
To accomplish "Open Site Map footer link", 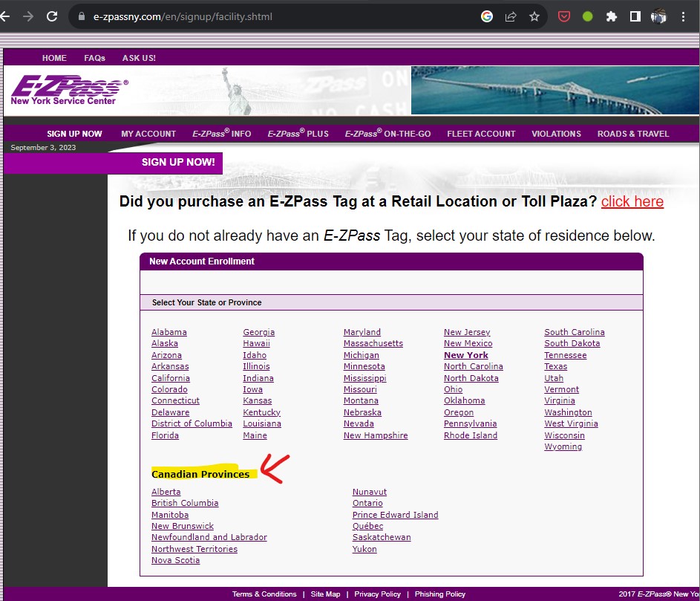I will point(325,594).
